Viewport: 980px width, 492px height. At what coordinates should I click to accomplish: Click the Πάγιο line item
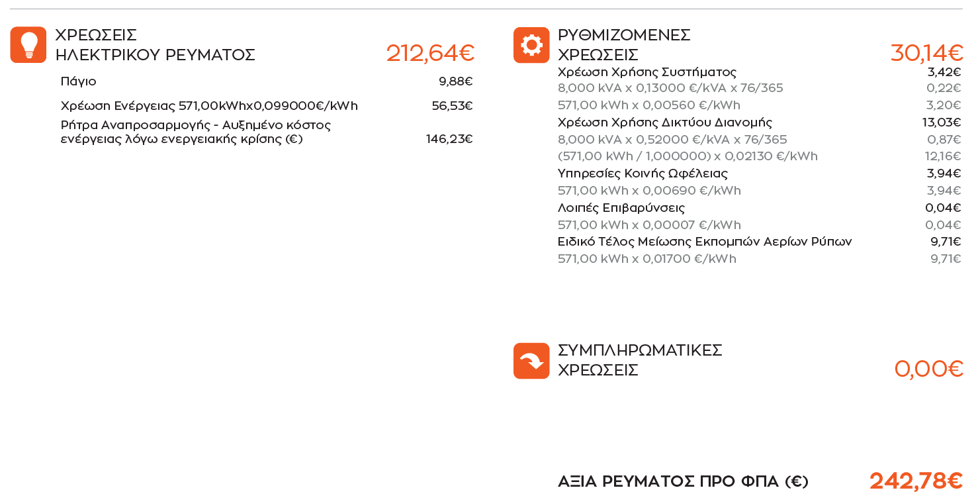point(267,81)
